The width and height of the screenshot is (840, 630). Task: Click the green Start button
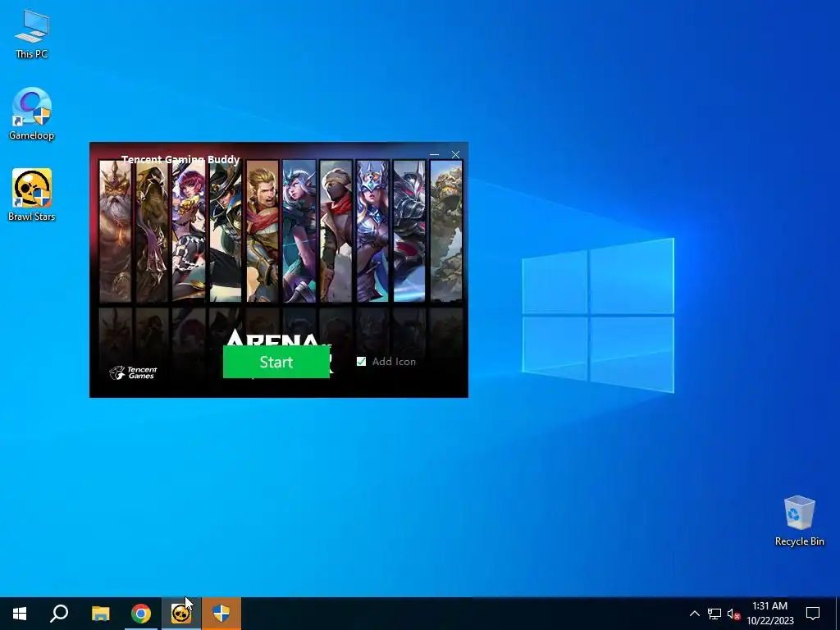click(x=276, y=362)
